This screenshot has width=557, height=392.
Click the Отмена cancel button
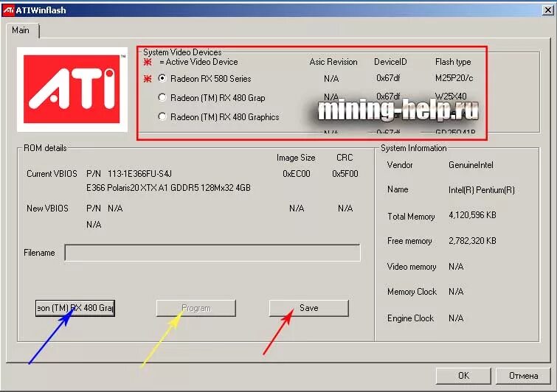point(523,376)
